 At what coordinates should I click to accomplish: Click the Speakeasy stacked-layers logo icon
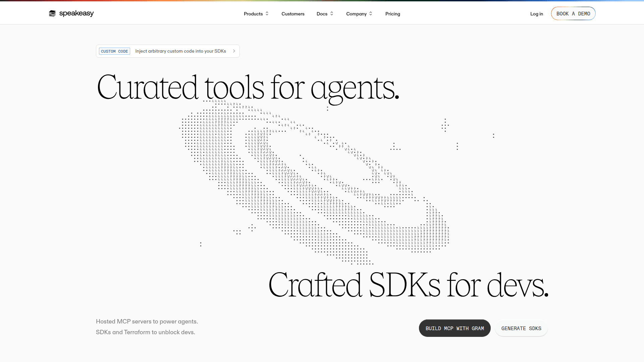click(x=52, y=13)
